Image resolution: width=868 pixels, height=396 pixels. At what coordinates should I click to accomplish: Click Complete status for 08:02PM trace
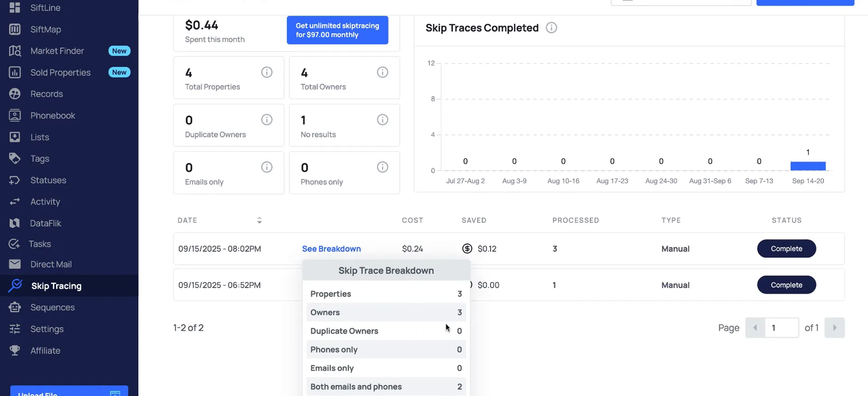[787, 249]
